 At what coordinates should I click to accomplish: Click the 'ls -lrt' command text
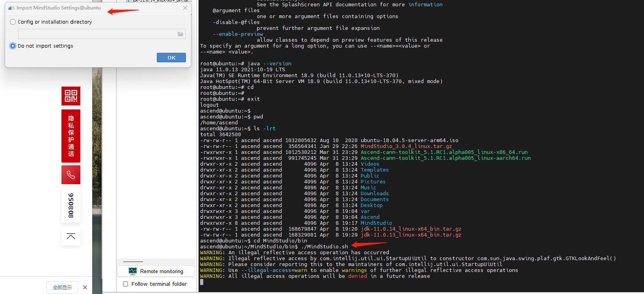265,129
